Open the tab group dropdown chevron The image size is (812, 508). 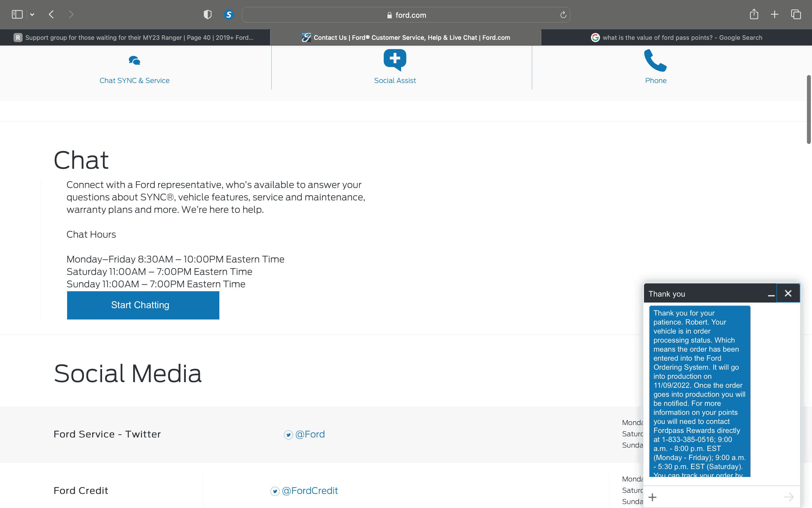32,14
